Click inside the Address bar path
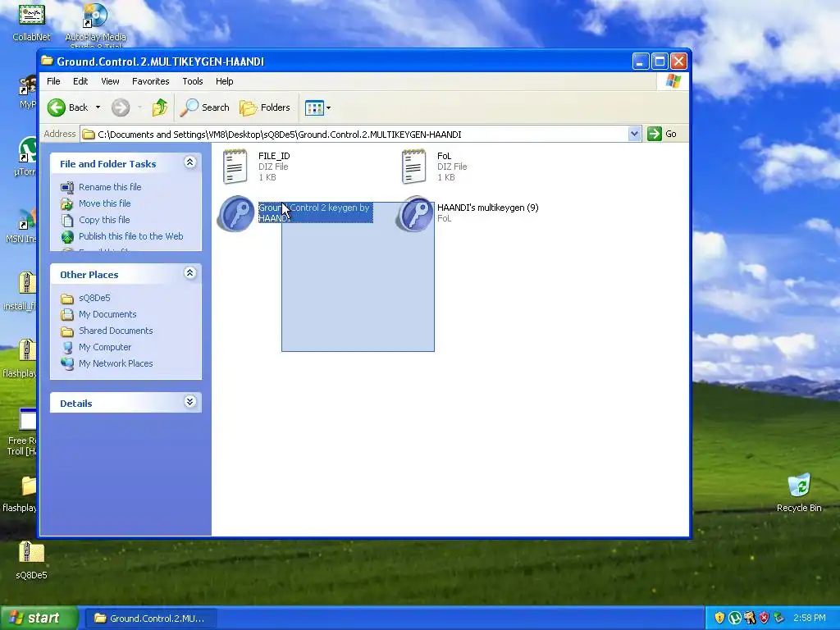Image resolution: width=840 pixels, height=630 pixels. coord(354,135)
